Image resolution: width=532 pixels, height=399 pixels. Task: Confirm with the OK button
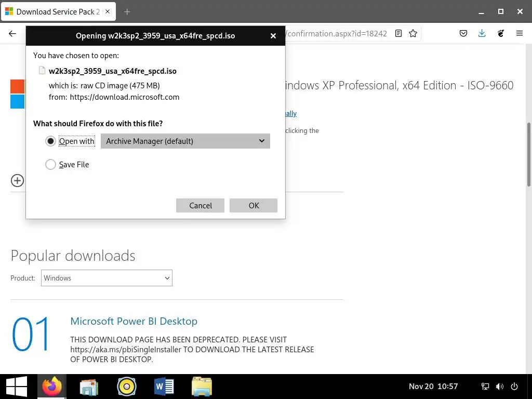(254, 206)
